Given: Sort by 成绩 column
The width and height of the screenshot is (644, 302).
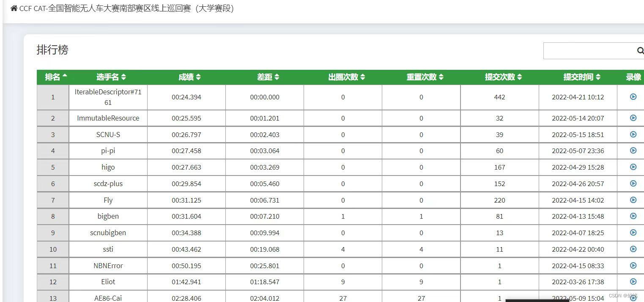Looking at the screenshot, I should [x=189, y=77].
